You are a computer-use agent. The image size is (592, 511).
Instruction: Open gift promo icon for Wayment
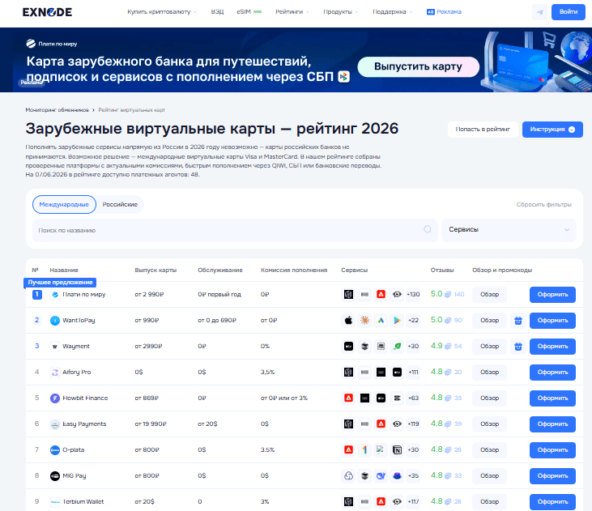(x=518, y=346)
